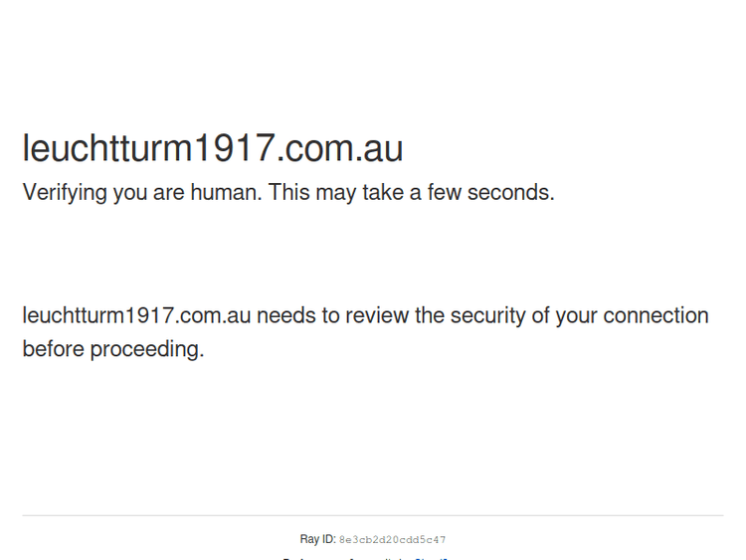Click ".com.au" in the large heading
The image size is (746, 560).
tap(339, 149)
